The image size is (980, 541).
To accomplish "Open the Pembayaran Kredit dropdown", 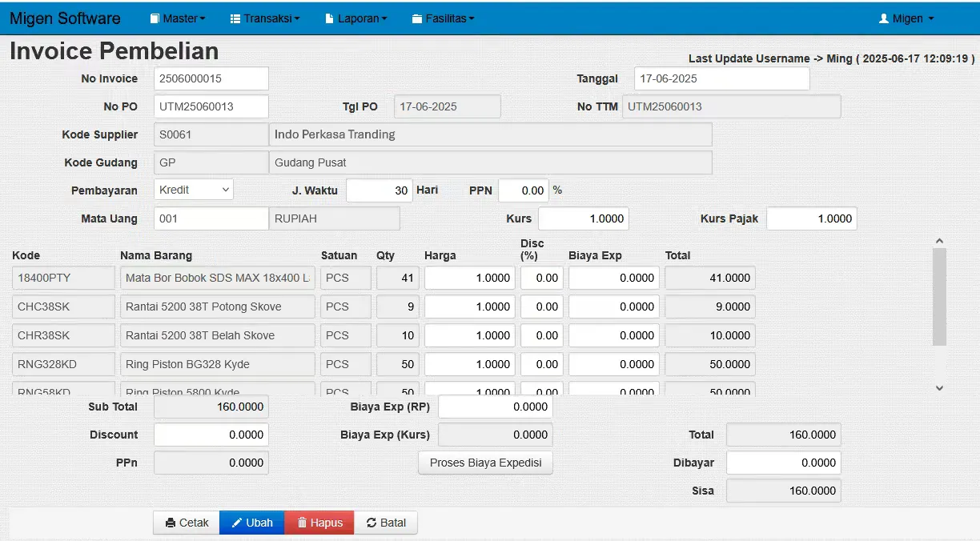I will click(194, 190).
